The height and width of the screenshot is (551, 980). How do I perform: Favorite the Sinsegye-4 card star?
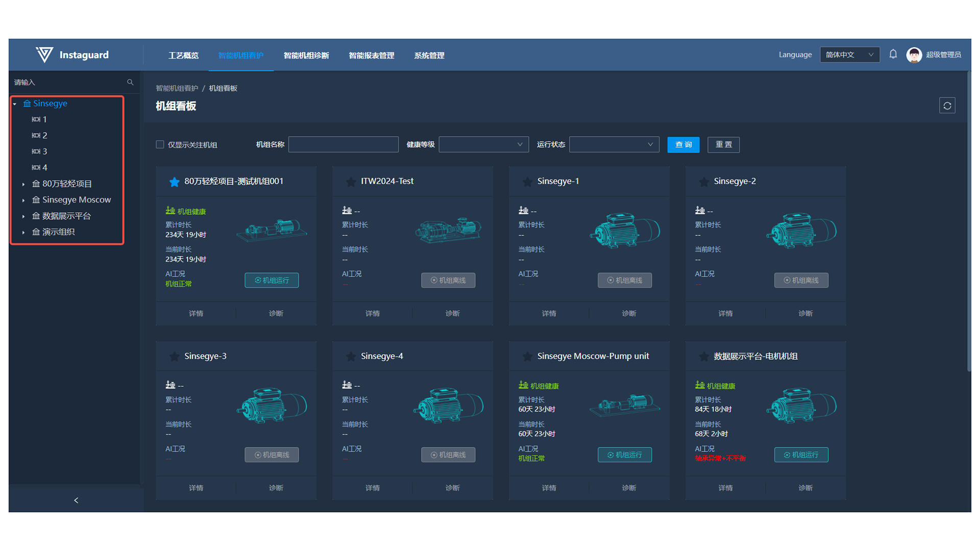point(351,357)
